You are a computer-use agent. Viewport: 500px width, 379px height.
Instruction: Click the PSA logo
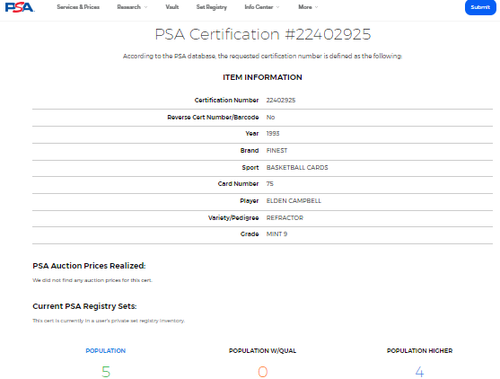click(20, 7)
